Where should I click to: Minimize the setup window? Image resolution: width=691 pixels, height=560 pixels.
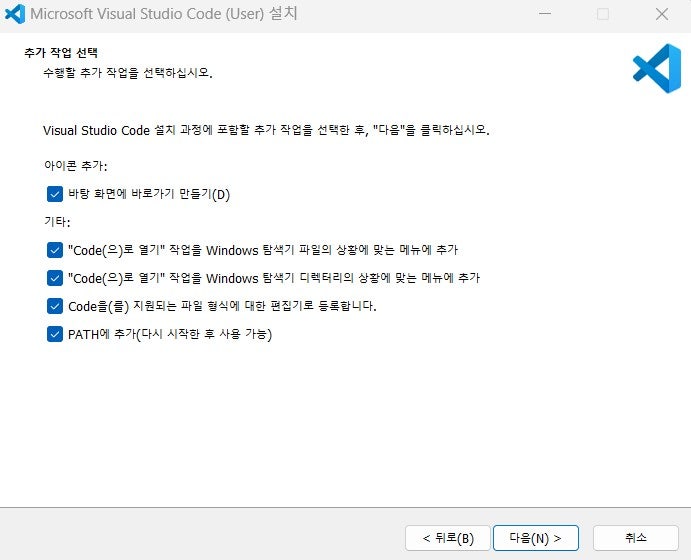tap(545, 14)
